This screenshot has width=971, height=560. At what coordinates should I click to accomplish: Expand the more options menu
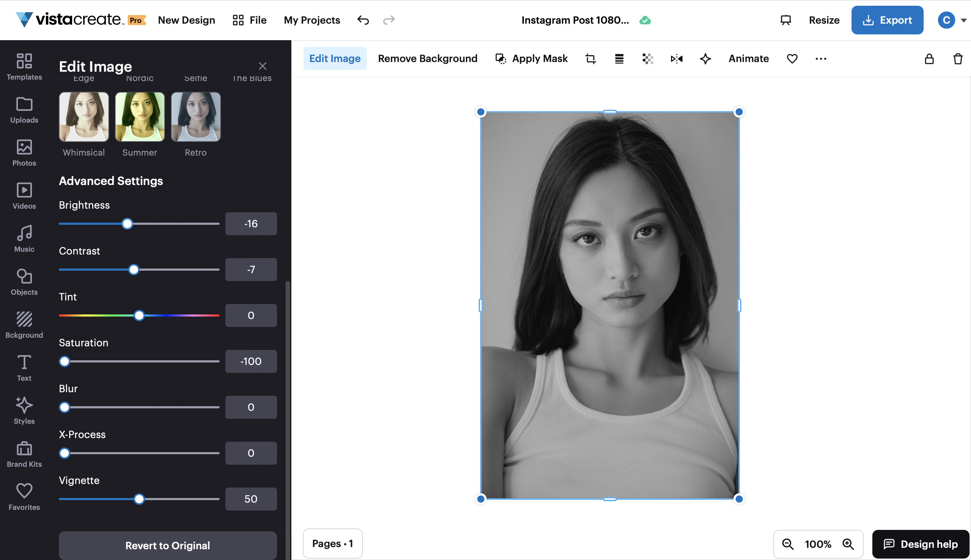point(820,58)
